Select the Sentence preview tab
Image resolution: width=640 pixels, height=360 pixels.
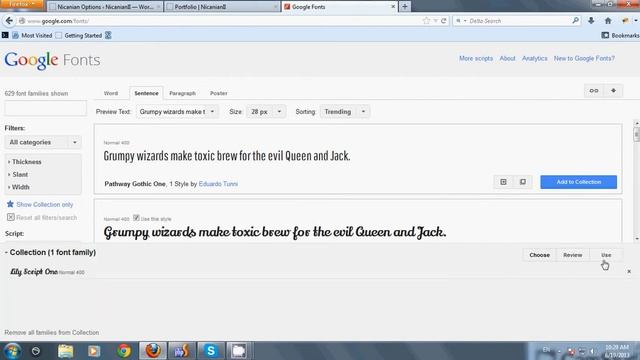pos(146,93)
